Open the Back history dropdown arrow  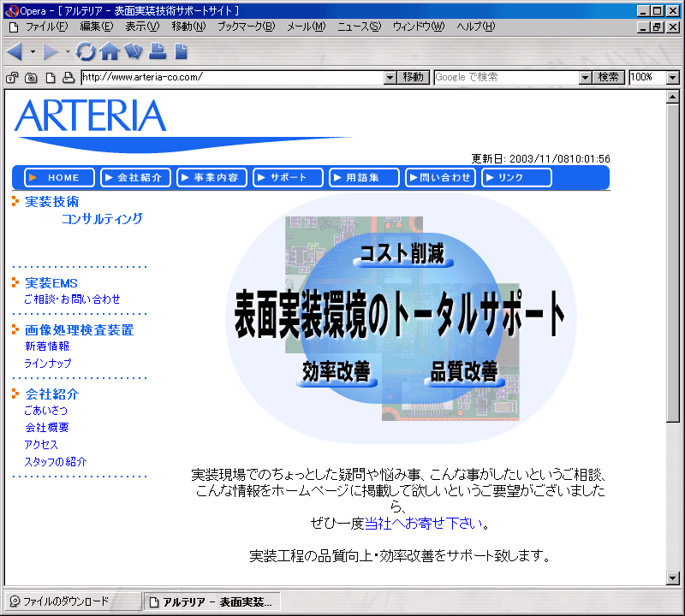tap(33, 52)
